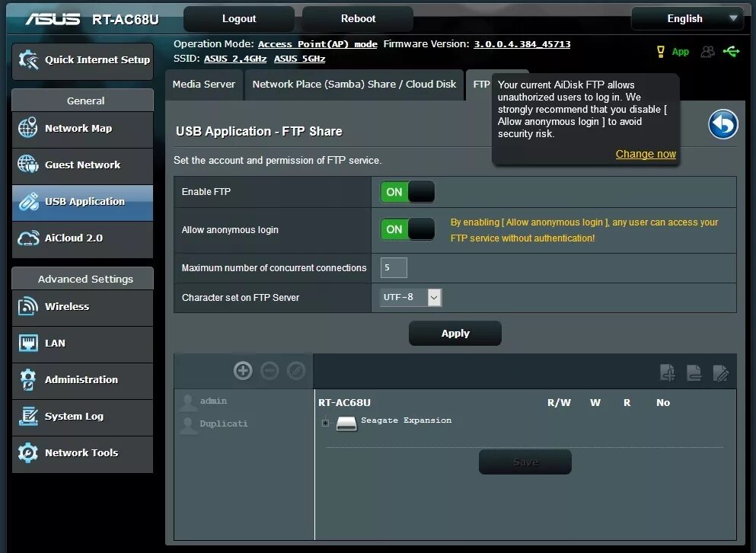Open the Access Point(AP) mode link

(x=317, y=44)
